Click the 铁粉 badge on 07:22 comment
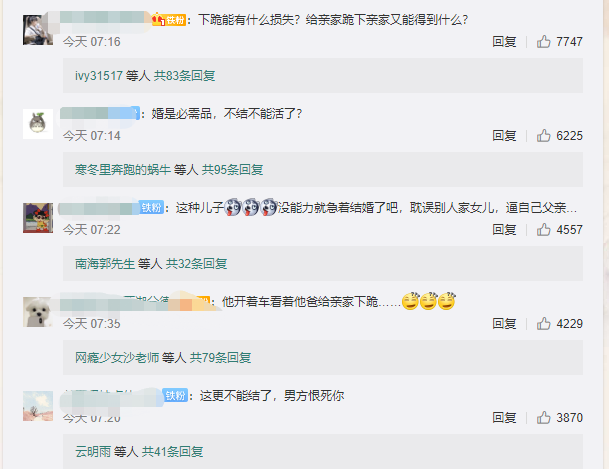 [x=151, y=208]
